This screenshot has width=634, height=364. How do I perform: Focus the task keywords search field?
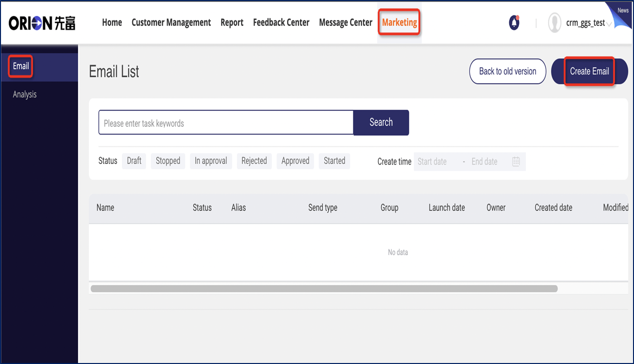[x=226, y=122]
